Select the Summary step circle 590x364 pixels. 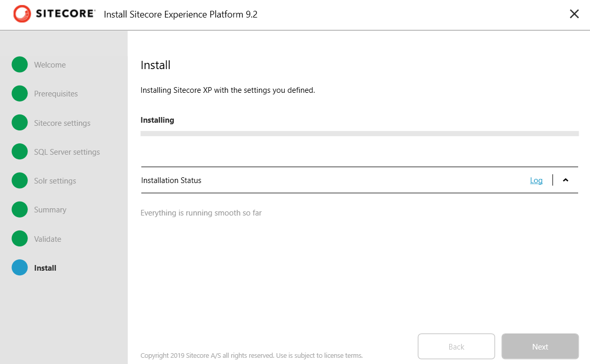(20, 209)
